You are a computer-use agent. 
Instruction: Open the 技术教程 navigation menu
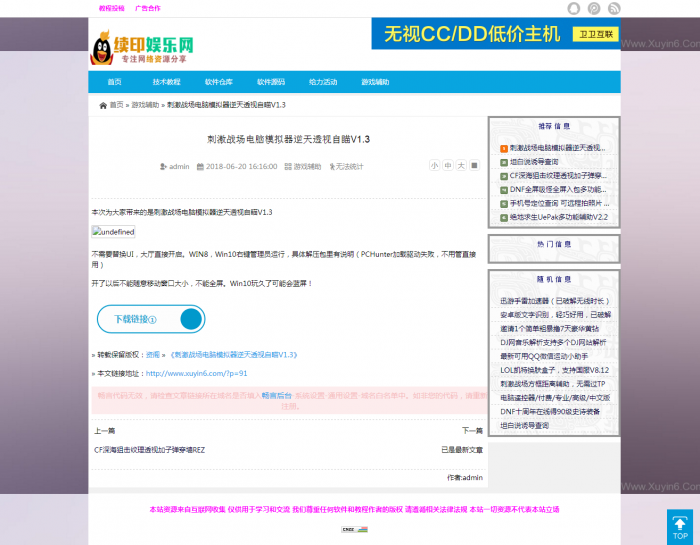pyautogui.click(x=166, y=82)
